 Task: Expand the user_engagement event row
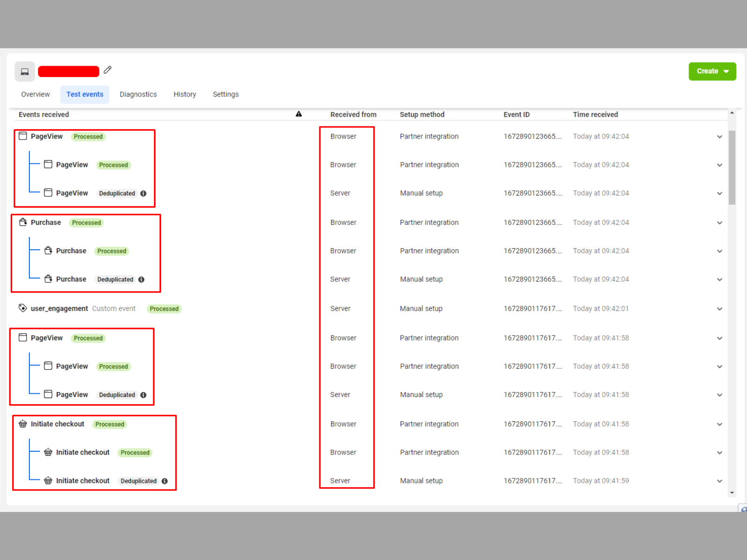(719, 308)
